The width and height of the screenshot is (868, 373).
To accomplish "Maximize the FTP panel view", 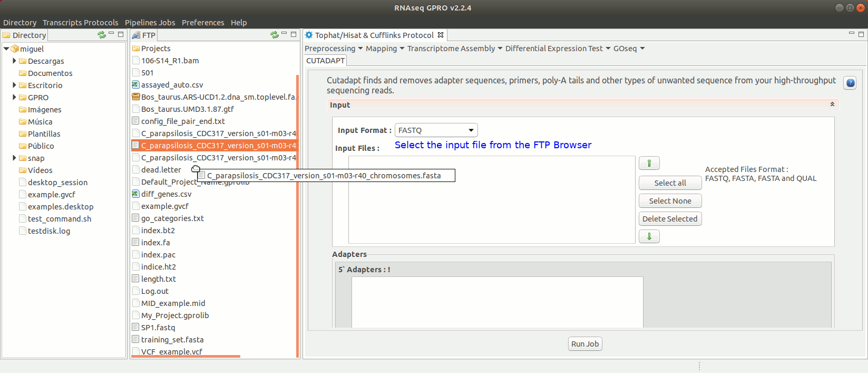I will click(x=294, y=34).
